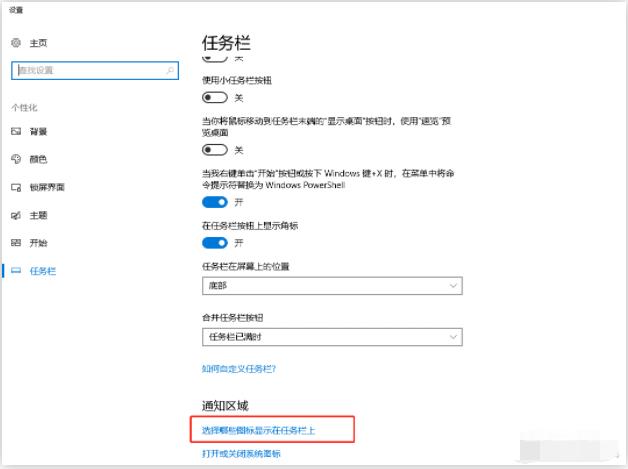The width and height of the screenshot is (628, 469).
Task: Click the 颜色 palette icon
Action: 16,159
